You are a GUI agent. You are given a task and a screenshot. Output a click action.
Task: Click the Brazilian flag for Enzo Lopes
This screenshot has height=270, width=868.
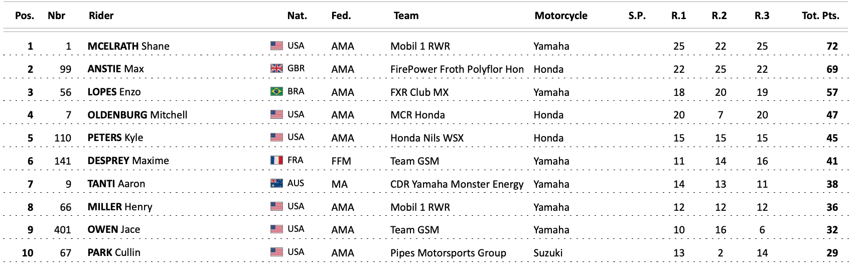(x=276, y=91)
